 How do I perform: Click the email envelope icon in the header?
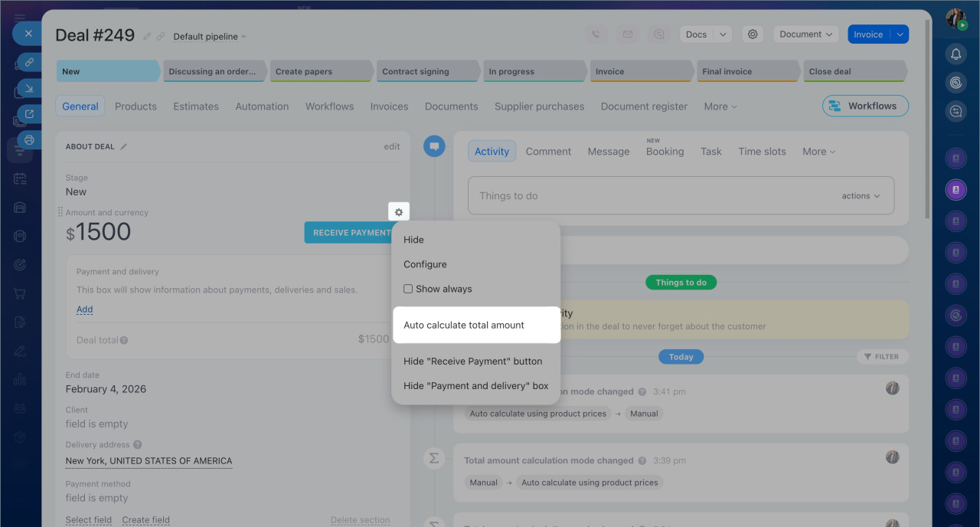tap(627, 34)
